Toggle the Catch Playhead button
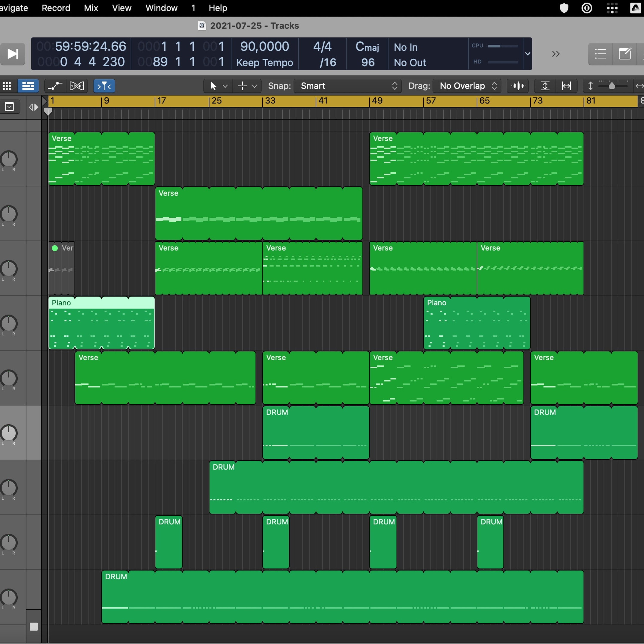 pos(104,86)
